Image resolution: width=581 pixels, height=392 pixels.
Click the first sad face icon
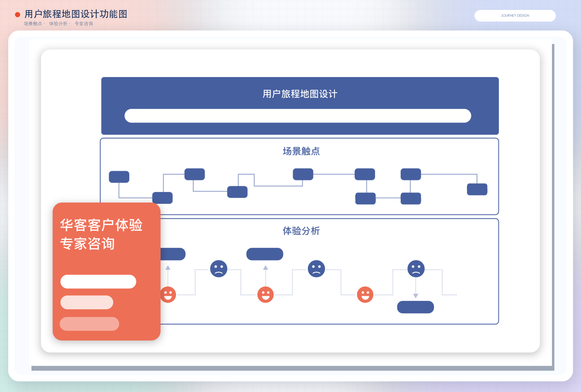219,269
